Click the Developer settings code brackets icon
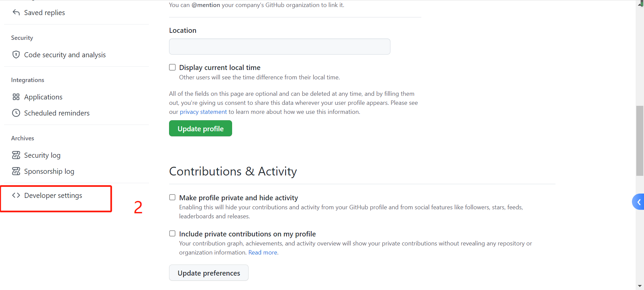Image resolution: width=644 pixels, height=290 pixels. pyautogui.click(x=16, y=195)
